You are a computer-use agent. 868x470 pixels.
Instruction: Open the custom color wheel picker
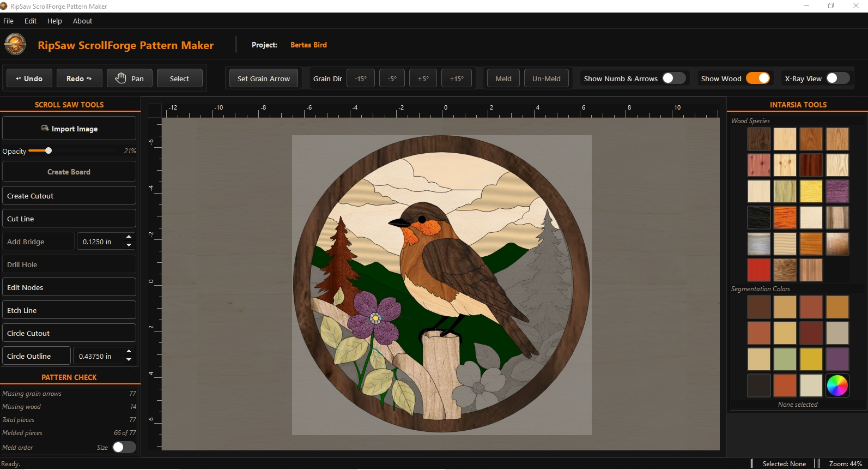tap(837, 385)
